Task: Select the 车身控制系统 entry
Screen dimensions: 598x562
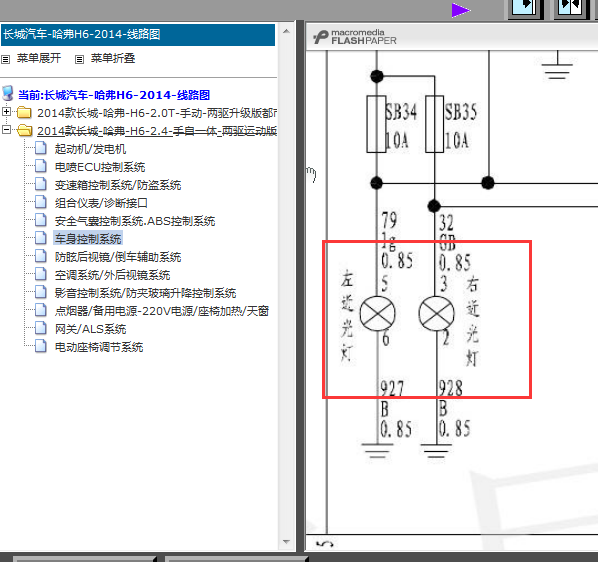Action: pyautogui.click(x=88, y=239)
